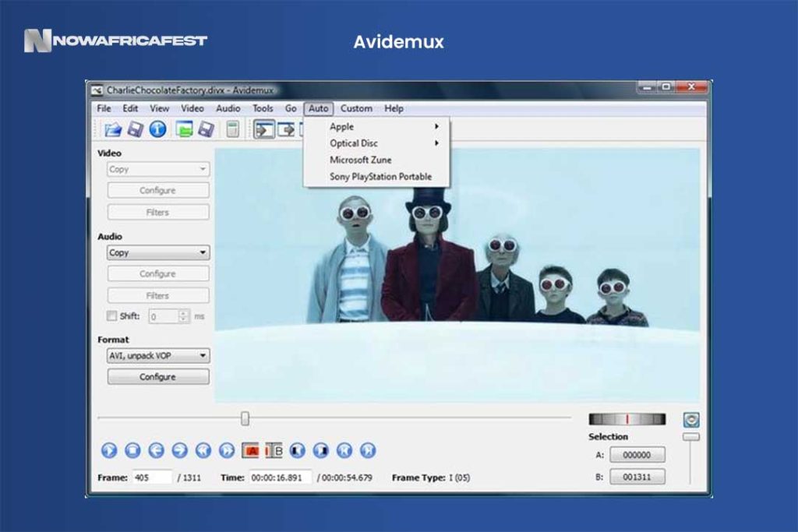Click the jog shuttle wheel control

click(627, 419)
